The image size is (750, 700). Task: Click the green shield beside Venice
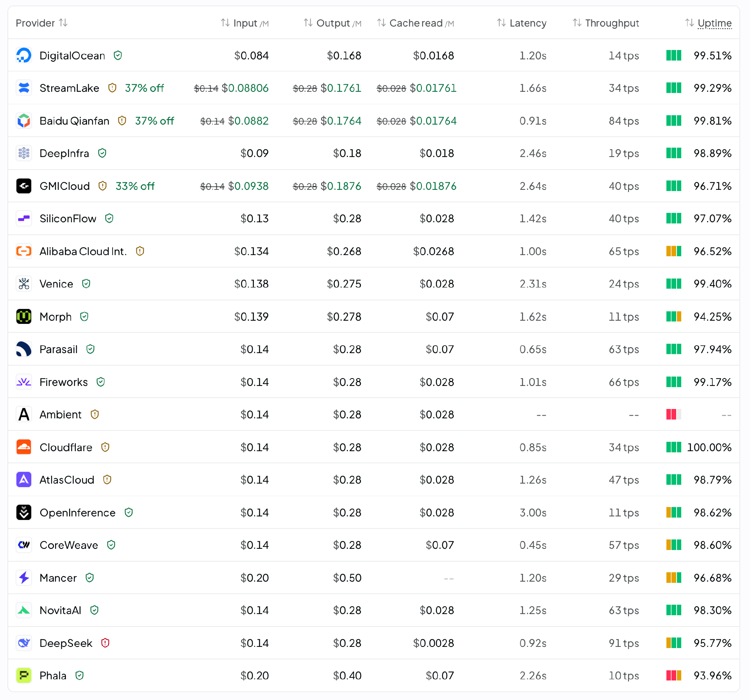tap(86, 284)
